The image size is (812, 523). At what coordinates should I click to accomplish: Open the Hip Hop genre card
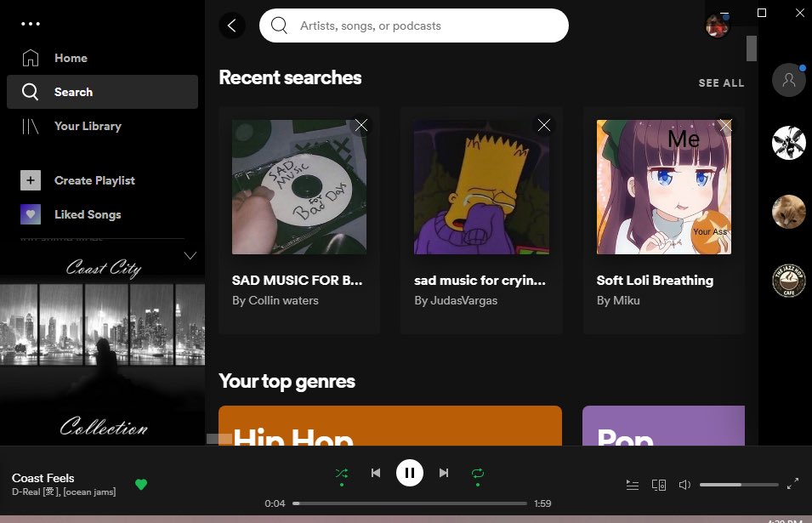point(390,426)
